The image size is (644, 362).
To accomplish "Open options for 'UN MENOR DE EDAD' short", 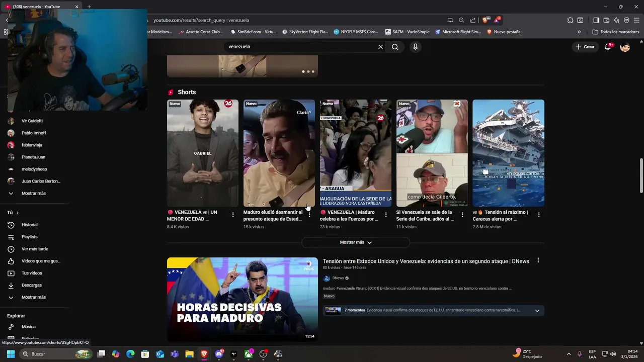I will point(233,215).
